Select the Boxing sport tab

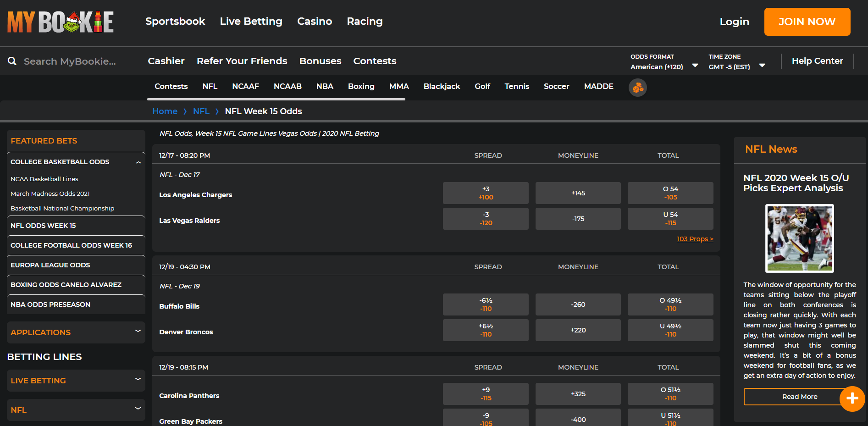(x=361, y=86)
